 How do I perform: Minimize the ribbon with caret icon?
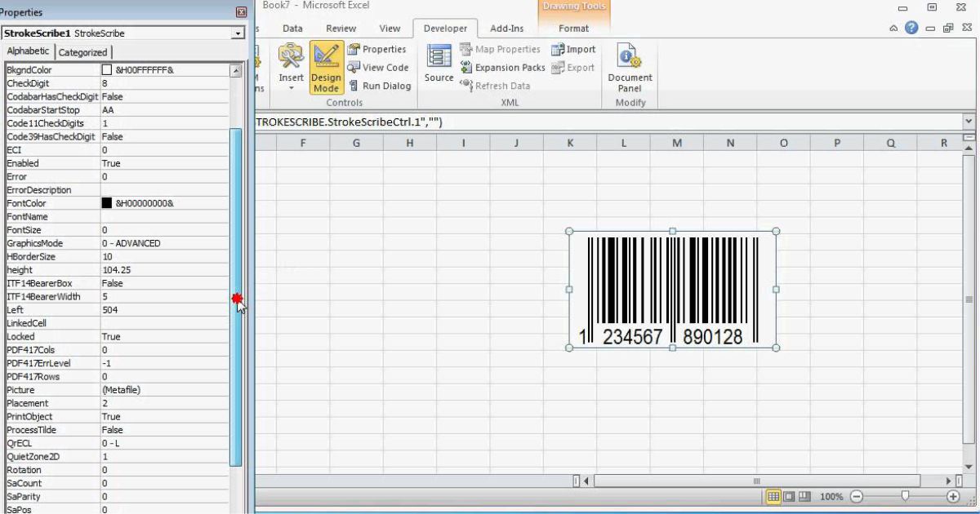(895, 29)
